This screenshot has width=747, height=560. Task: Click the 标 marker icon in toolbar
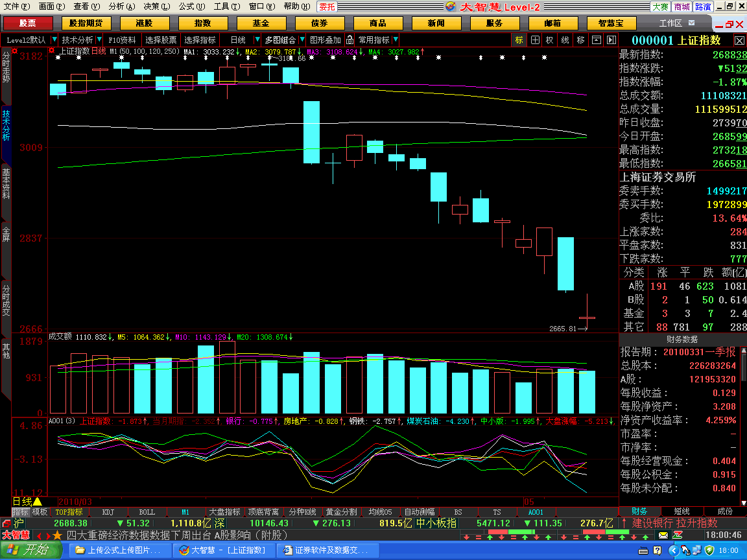519,40
